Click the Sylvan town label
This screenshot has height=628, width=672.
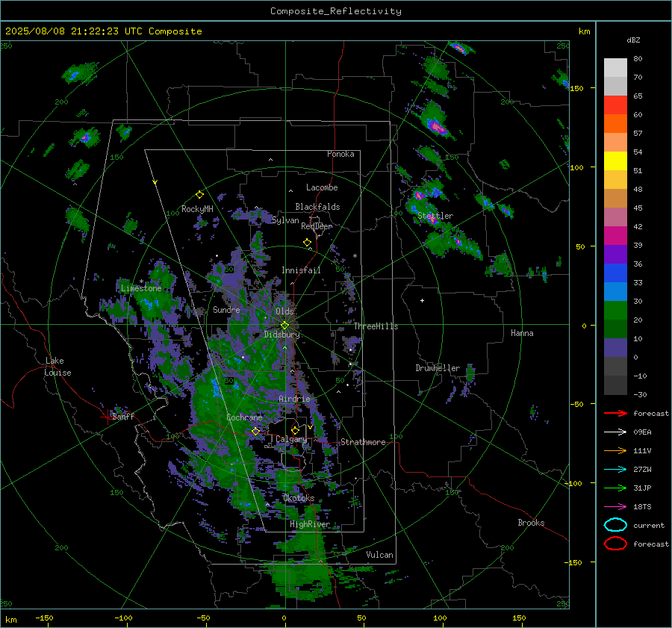[x=285, y=220]
